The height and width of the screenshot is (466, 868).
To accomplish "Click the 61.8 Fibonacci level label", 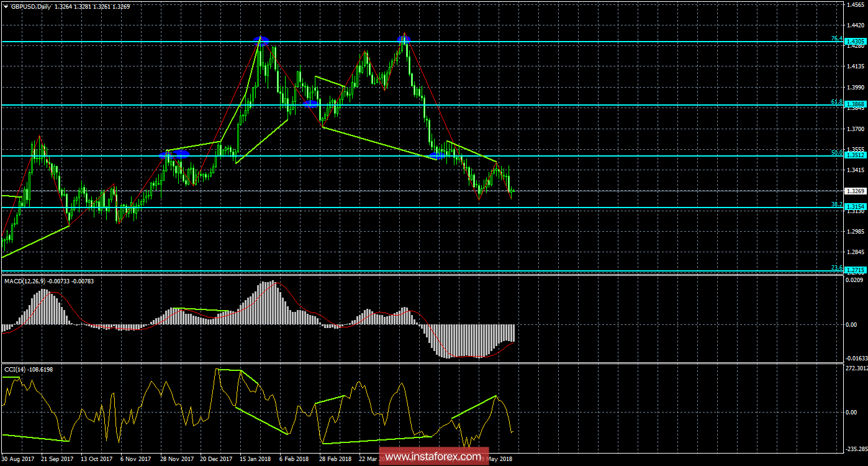I will click(x=836, y=102).
